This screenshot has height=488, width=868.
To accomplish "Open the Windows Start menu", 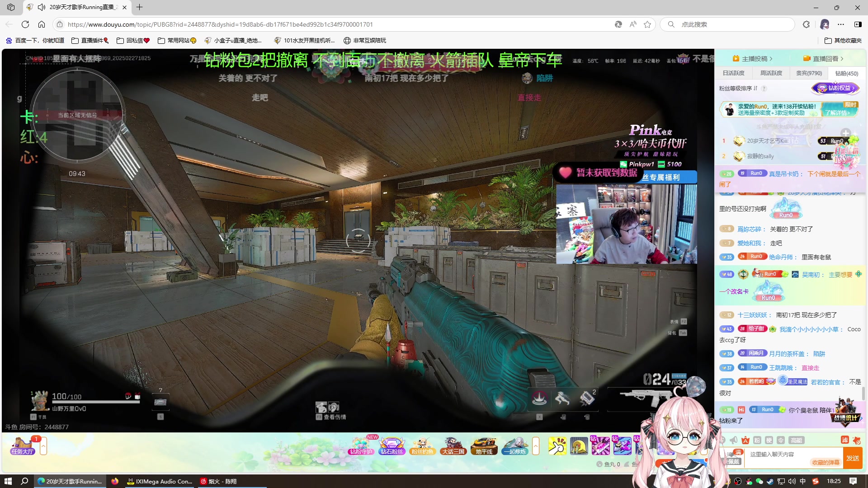I will point(8,481).
